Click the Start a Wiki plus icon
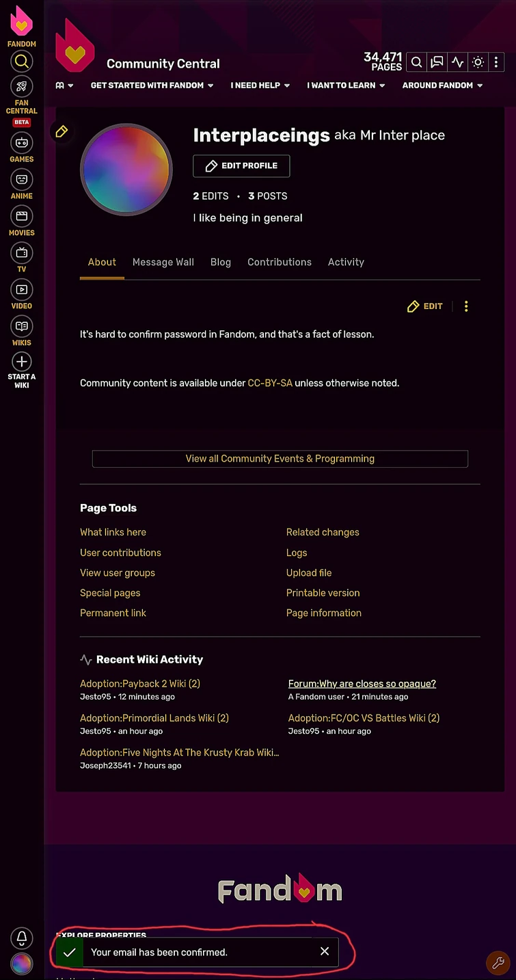The width and height of the screenshot is (516, 980). click(22, 362)
